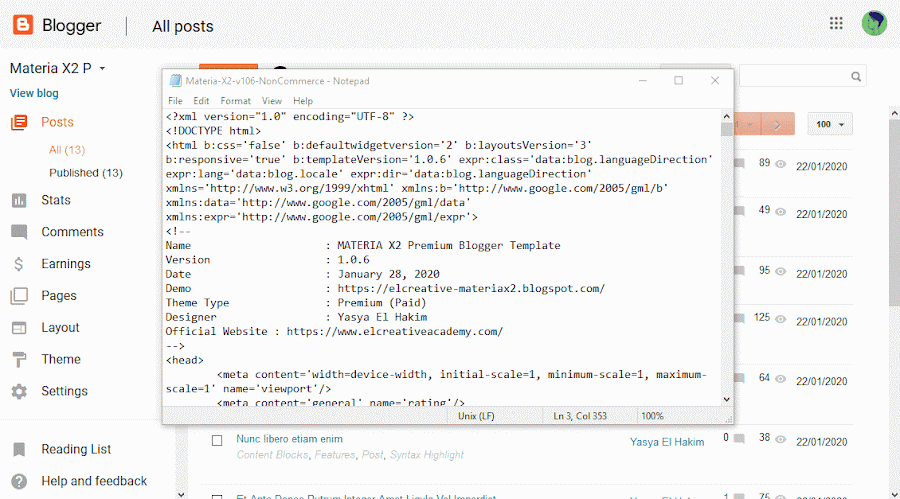Click views eye icon beside 49

tap(781, 212)
